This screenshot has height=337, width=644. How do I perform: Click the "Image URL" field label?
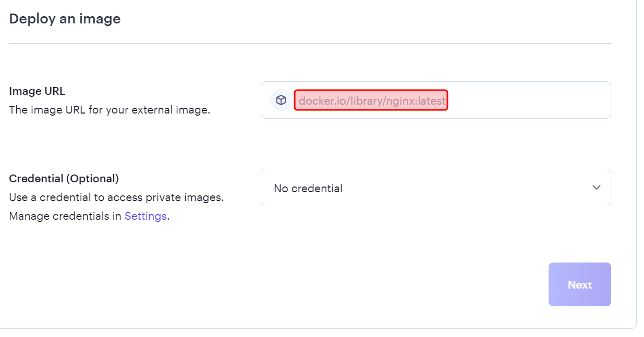click(37, 91)
